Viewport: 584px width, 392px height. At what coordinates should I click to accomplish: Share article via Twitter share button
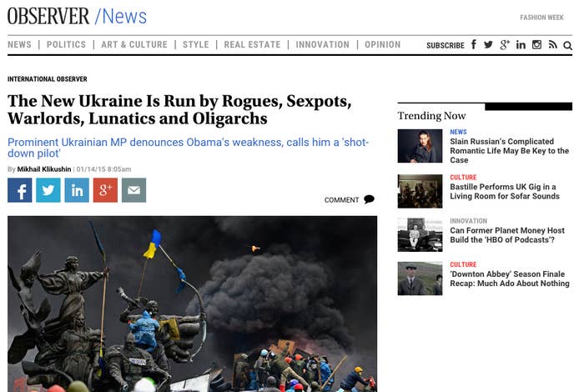(x=48, y=190)
